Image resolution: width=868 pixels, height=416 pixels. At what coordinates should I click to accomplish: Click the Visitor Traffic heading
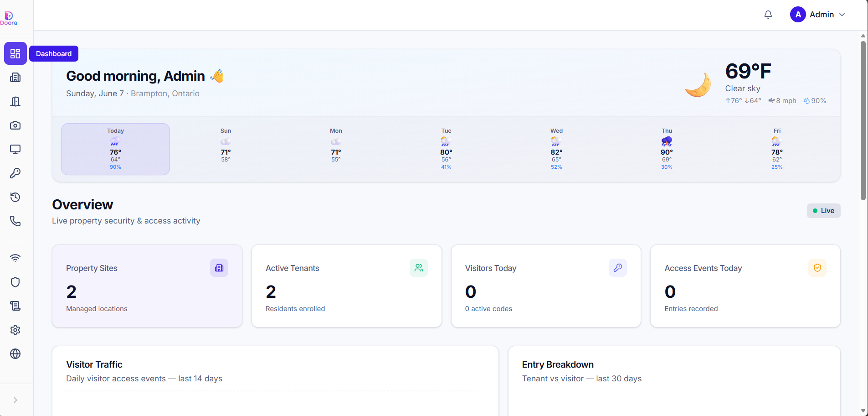pyautogui.click(x=94, y=364)
